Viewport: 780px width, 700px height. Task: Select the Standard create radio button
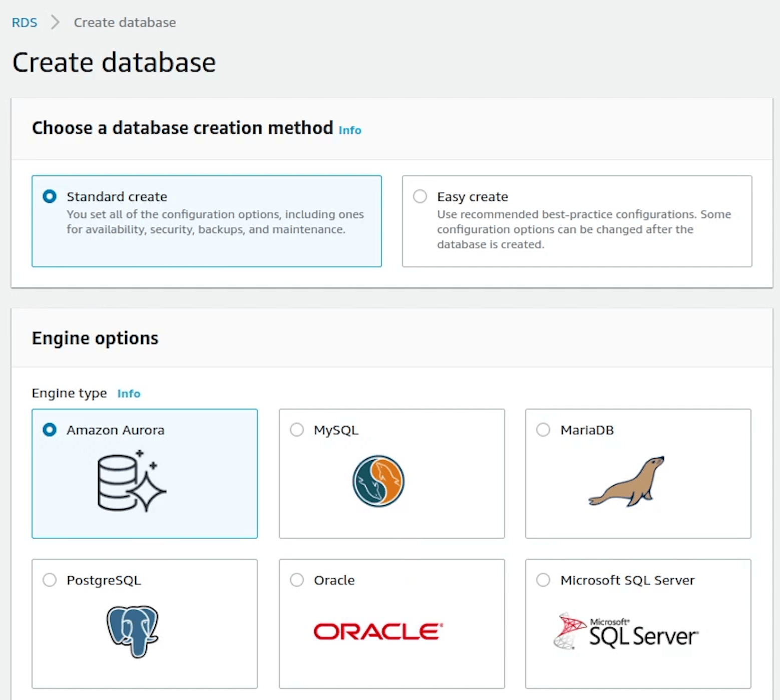pyautogui.click(x=50, y=196)
